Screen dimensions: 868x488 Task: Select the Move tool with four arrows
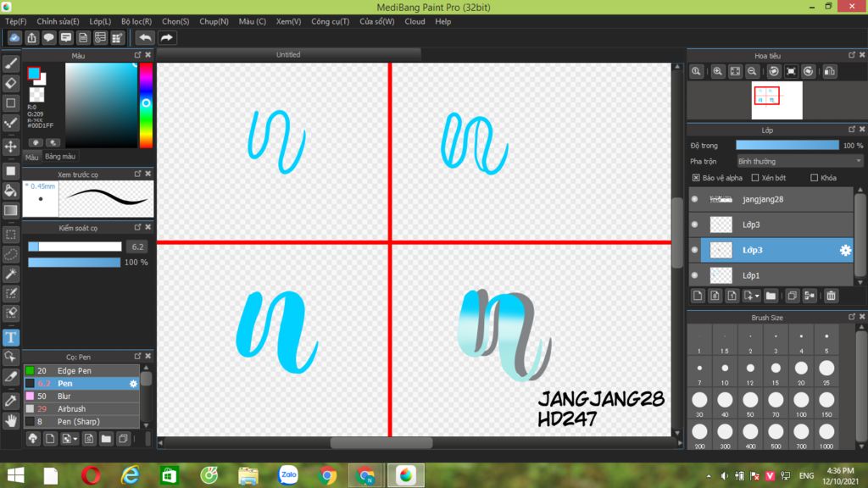pyautogui.click(x=10, y=147)
